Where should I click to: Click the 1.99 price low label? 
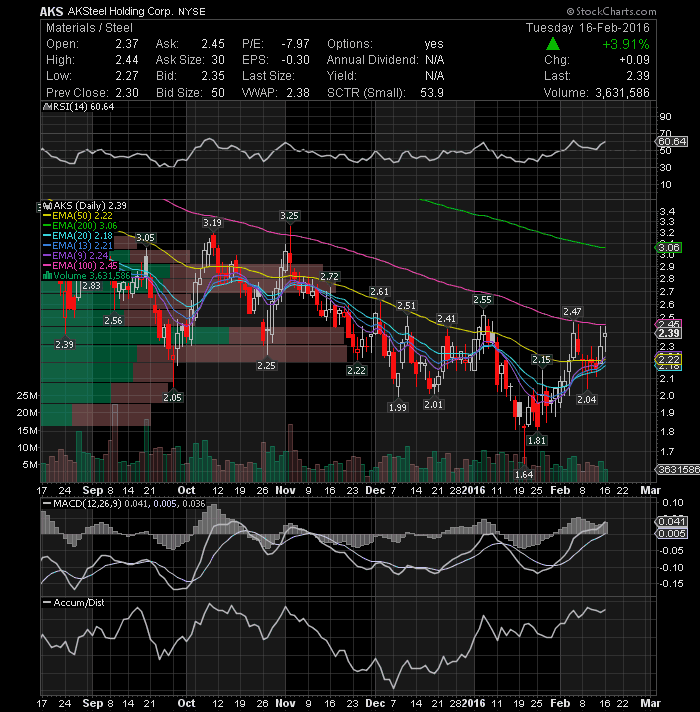click(x=398, y=408)
